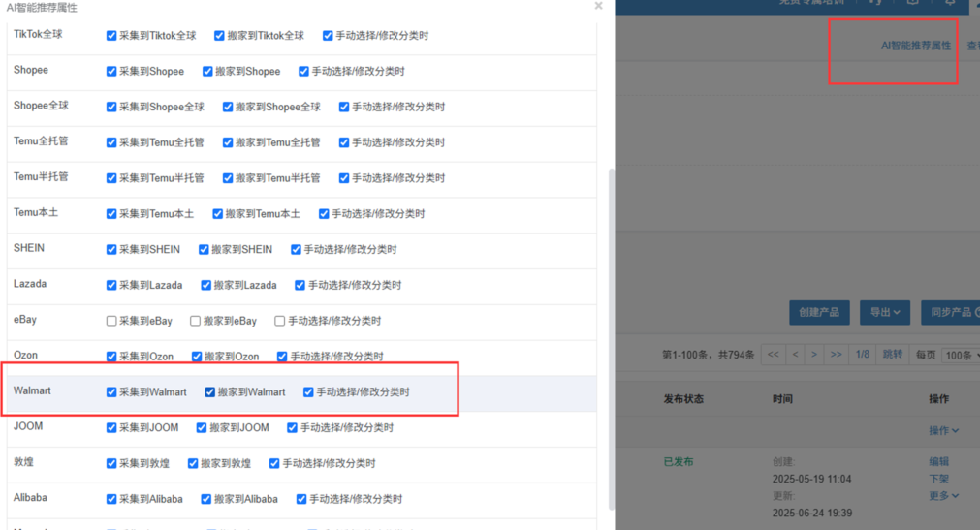Go to next page with > button

(x=813, y=355)
